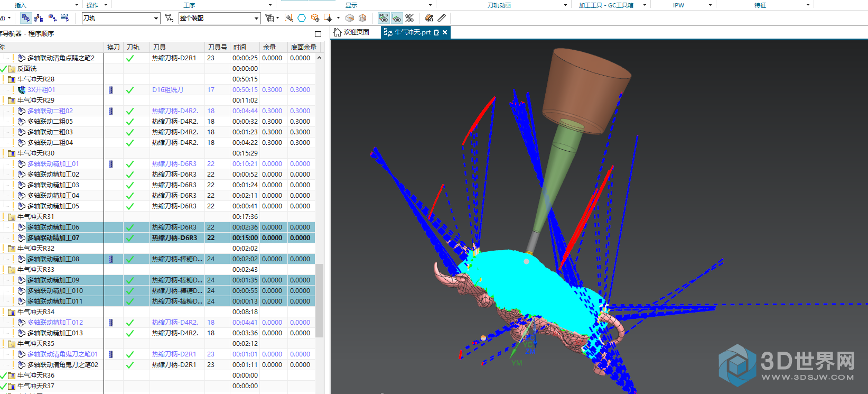The height and width of the screenshot is (394, 868).
Task: Select operation 多轴联动精加工06
Action: [x=53, y=227]
